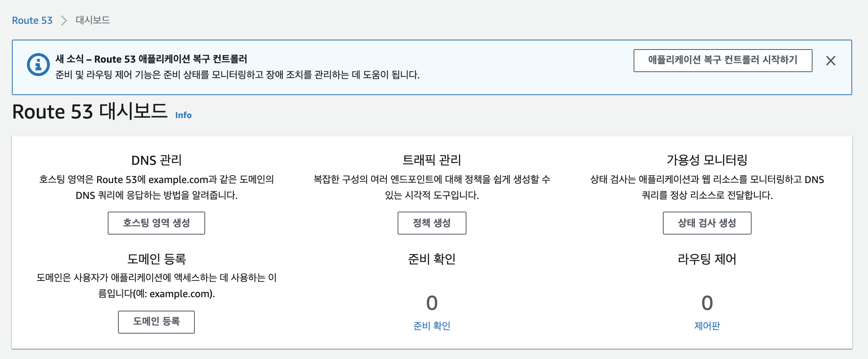
Task: Open the 제어판 link
Action: (707, 326)
